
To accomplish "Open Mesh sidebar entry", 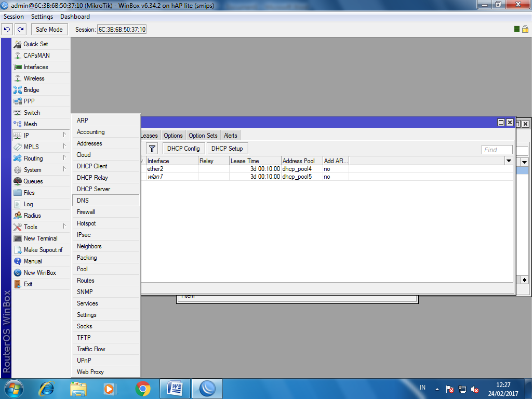I will point(41,124).
